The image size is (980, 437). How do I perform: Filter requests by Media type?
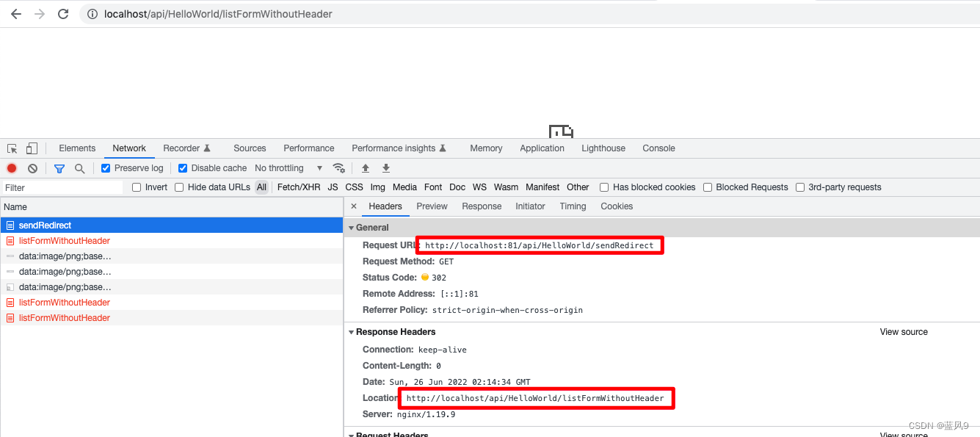click(x=404, y=187)
